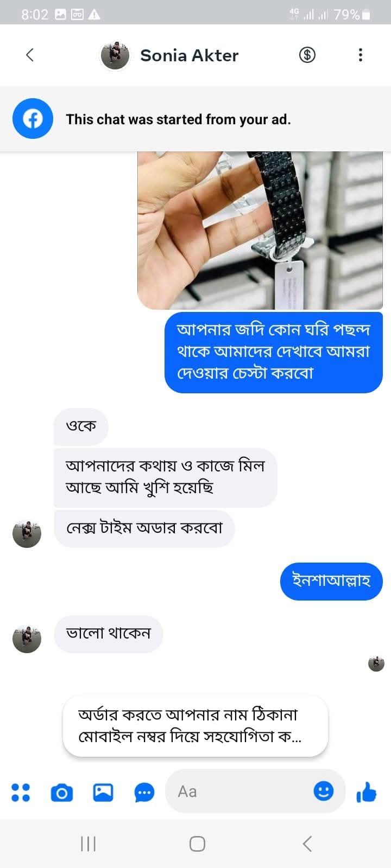The image size is (391, 868).
Task: Open the photo gallery icon
Action: pyautogui.click(x=103, y=793)
